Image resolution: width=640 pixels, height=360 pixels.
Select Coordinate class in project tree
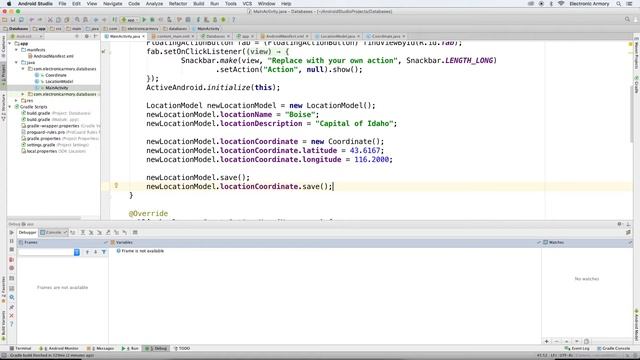click(56, 75)
